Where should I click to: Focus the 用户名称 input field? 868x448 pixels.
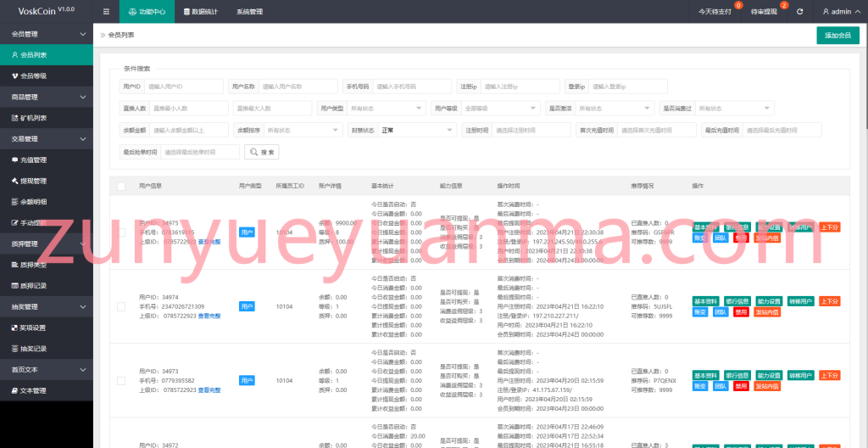(x=298, y=87)
